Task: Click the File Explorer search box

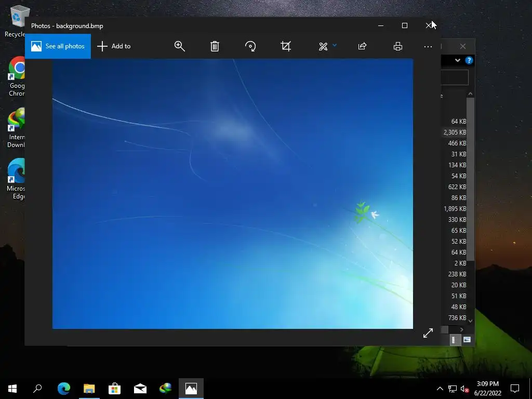Action: (455, 77)
